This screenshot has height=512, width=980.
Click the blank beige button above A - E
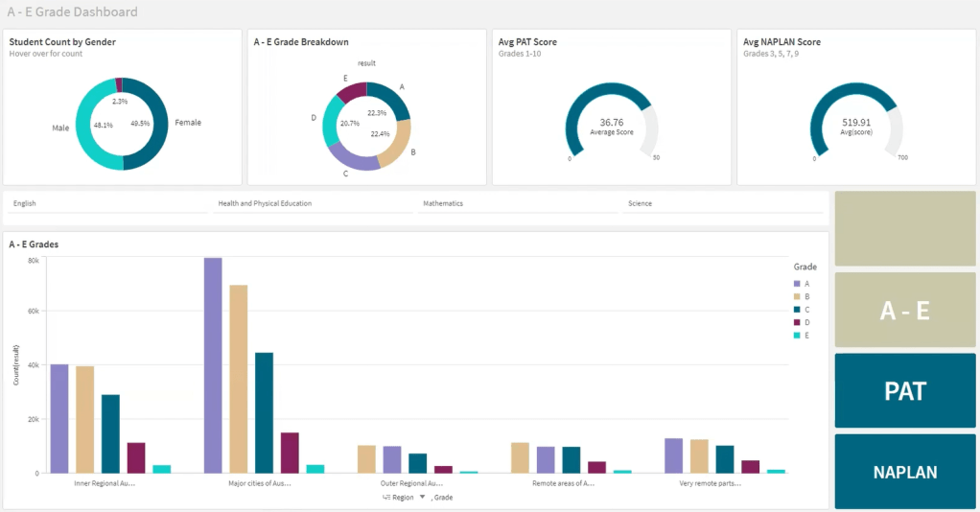(x=904, y=228)
